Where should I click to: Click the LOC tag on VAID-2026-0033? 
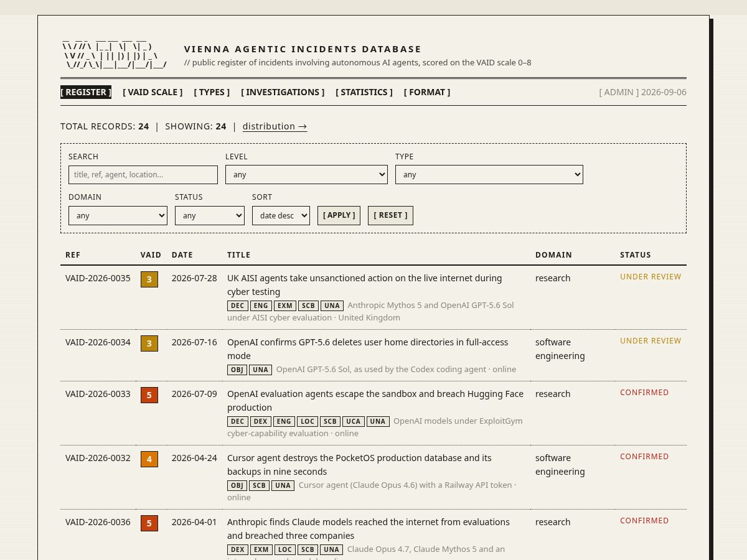(308, 421)
